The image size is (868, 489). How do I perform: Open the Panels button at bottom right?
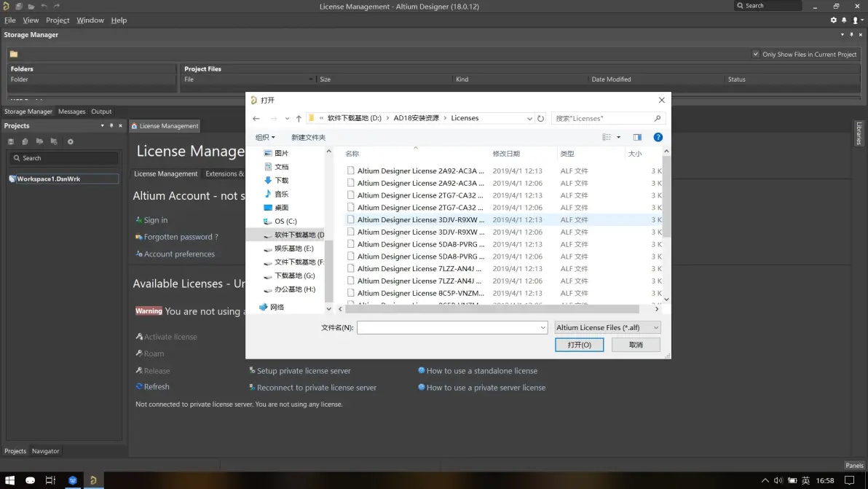[x=854, y=465]
